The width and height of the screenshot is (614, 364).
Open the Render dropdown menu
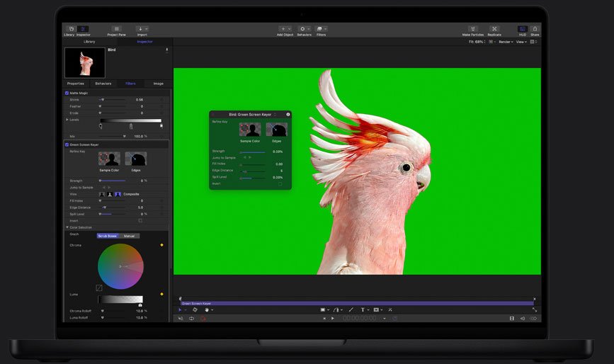[506, 42]
